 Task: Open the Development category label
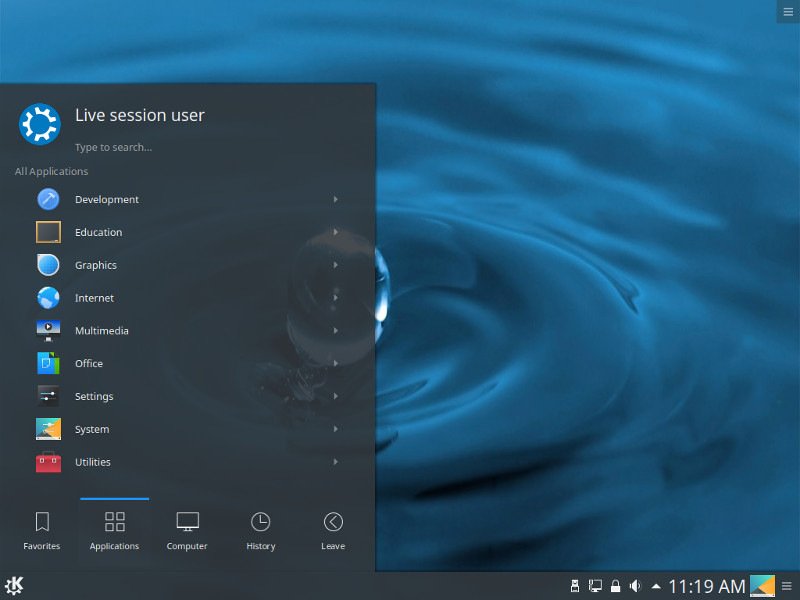(107, 199)
